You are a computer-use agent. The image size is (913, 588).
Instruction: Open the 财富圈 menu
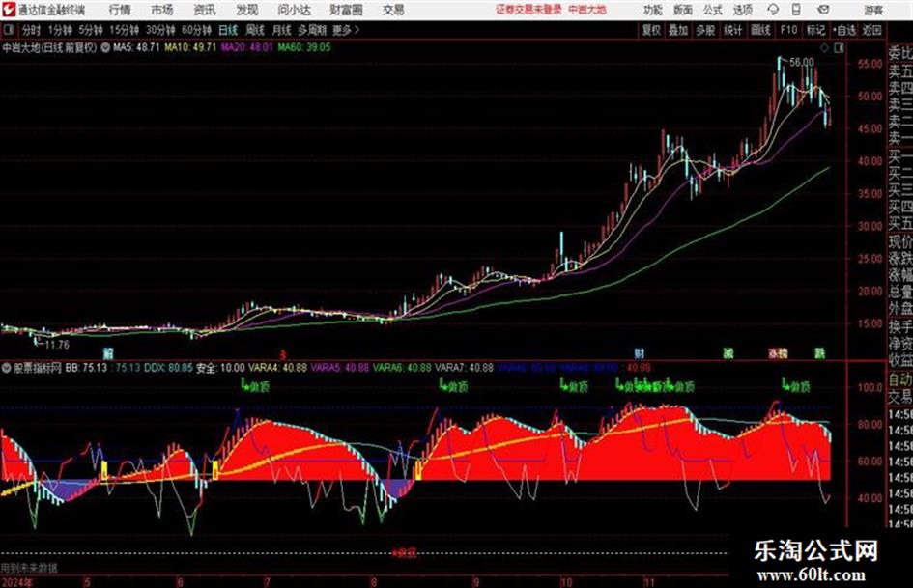(x=346, y=10)
